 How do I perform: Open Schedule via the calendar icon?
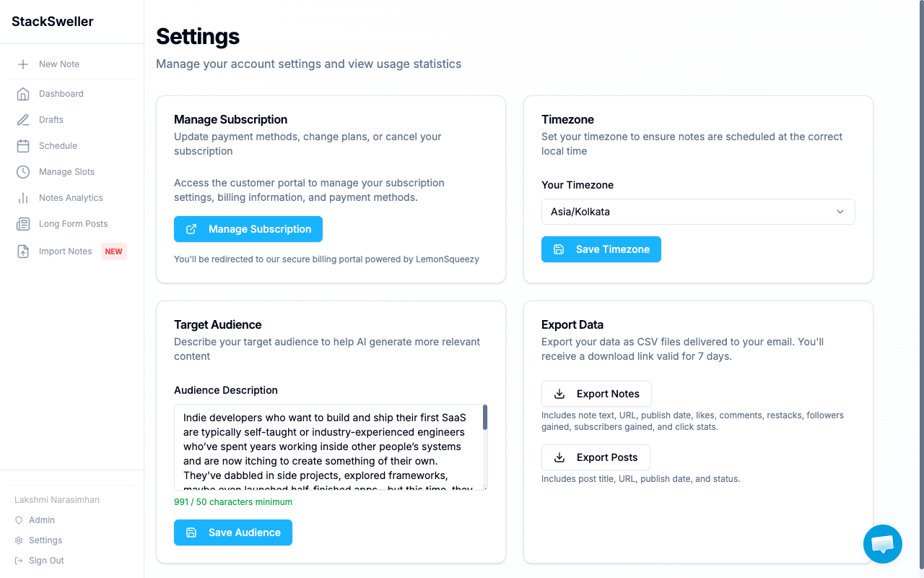coord(22,146)
